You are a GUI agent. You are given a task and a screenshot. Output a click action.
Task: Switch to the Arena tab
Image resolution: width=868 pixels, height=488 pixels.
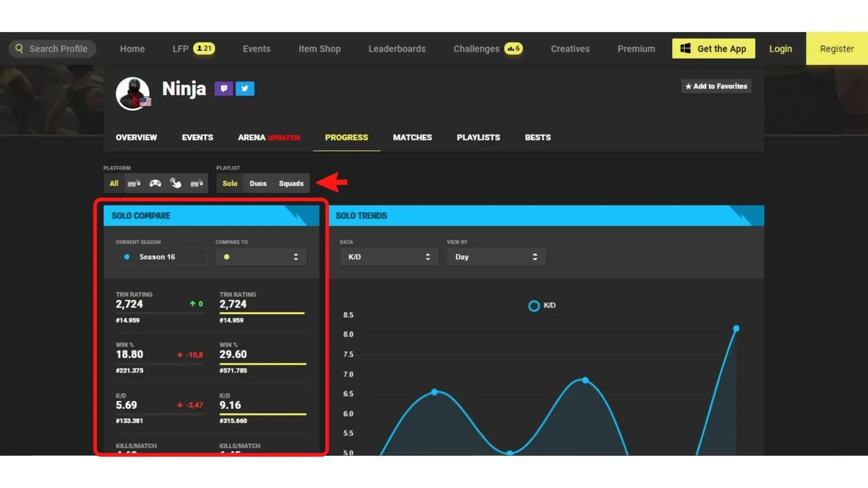tap(251, 137)
